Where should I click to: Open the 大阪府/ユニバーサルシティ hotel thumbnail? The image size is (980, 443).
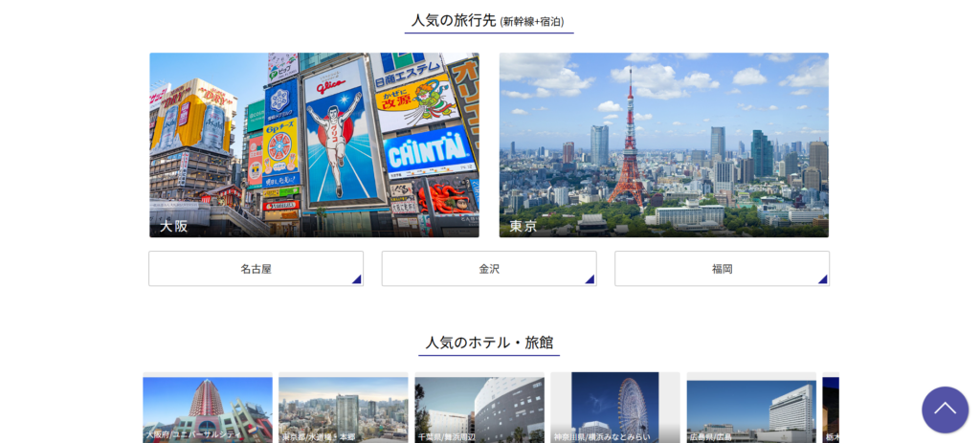[208, 407]
